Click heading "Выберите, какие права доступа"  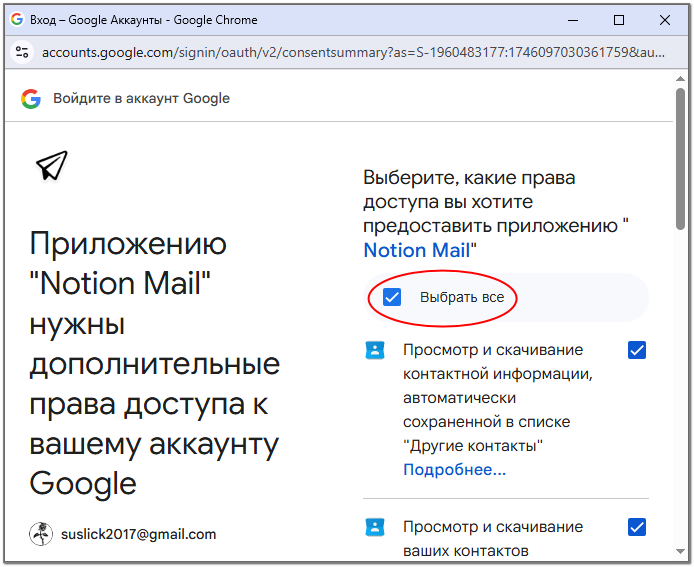[x=496, y=214]
